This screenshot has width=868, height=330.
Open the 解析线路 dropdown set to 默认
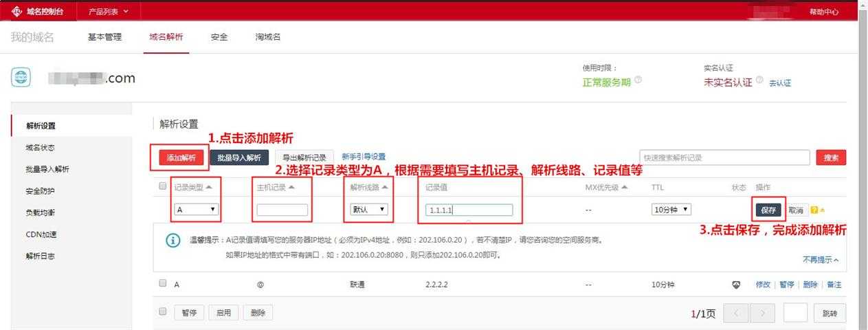point(369,210)
